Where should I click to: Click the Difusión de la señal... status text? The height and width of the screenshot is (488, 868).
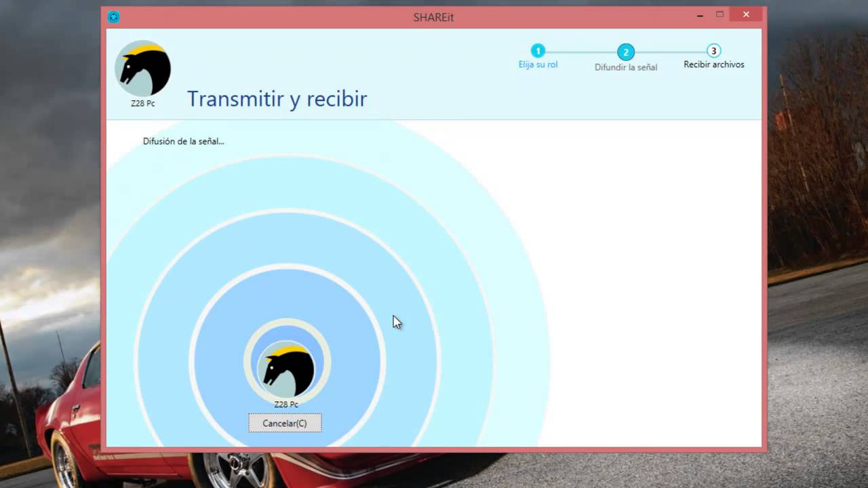click(183, 142)
